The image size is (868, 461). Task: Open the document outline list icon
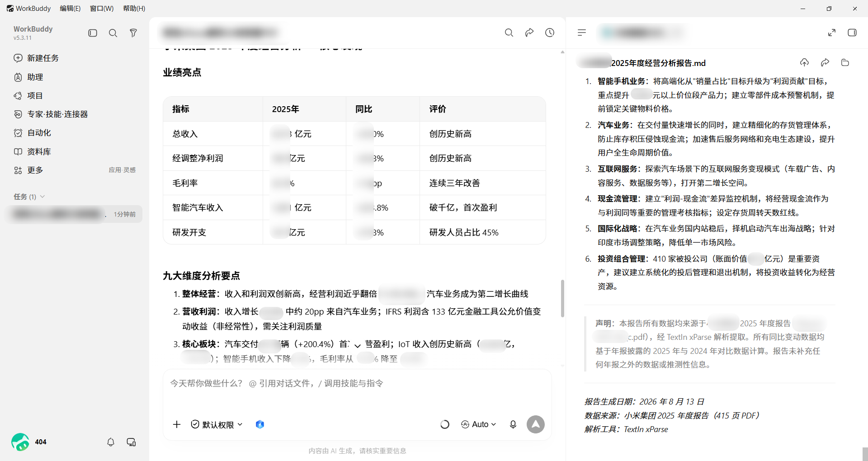pos(582,33)
